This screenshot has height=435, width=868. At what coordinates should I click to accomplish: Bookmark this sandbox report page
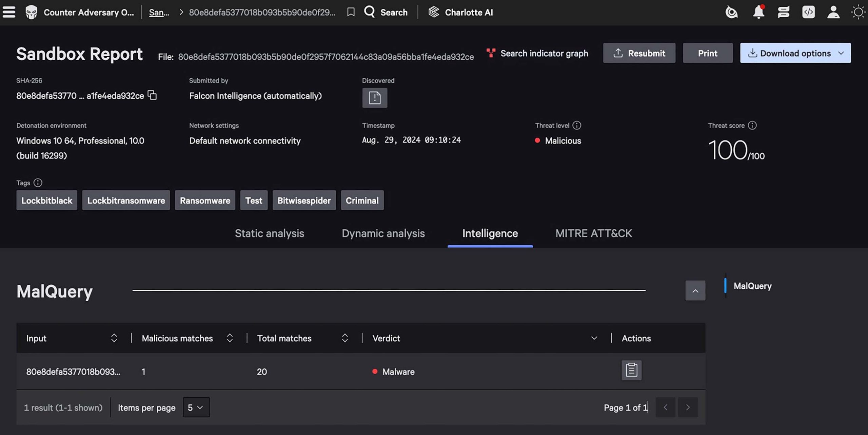[351, 12]
